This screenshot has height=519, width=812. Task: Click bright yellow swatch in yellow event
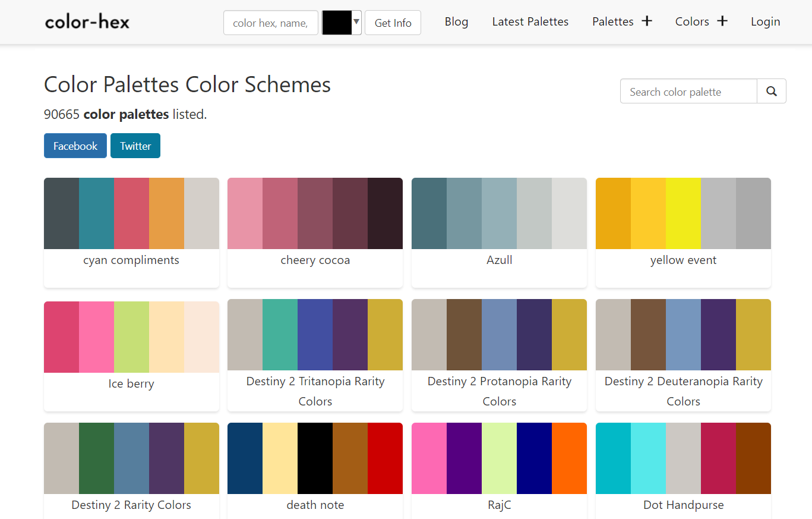683,213
